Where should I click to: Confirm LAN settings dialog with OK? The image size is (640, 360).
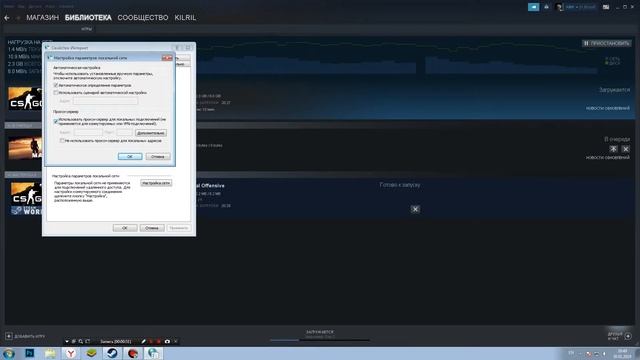(130, 156)
